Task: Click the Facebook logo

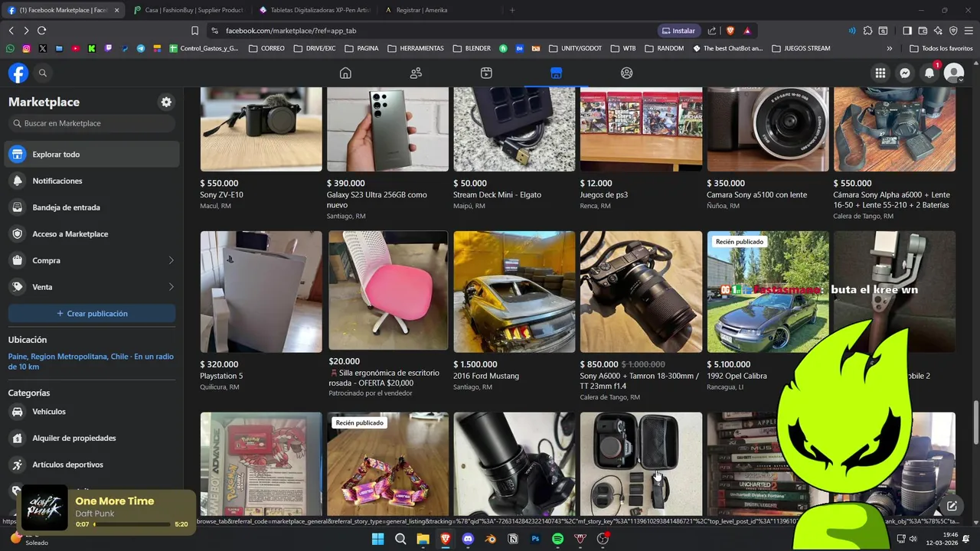Action: coord(18,73)
